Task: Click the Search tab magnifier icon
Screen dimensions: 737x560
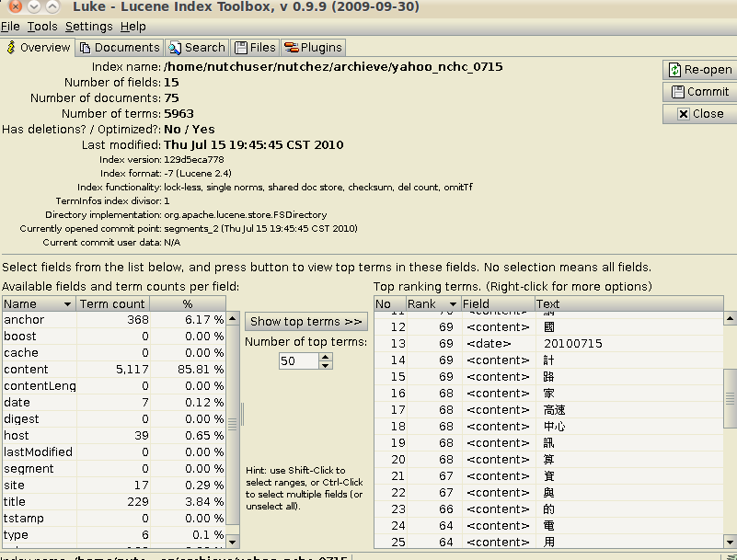Action: [x=175, y=48]
